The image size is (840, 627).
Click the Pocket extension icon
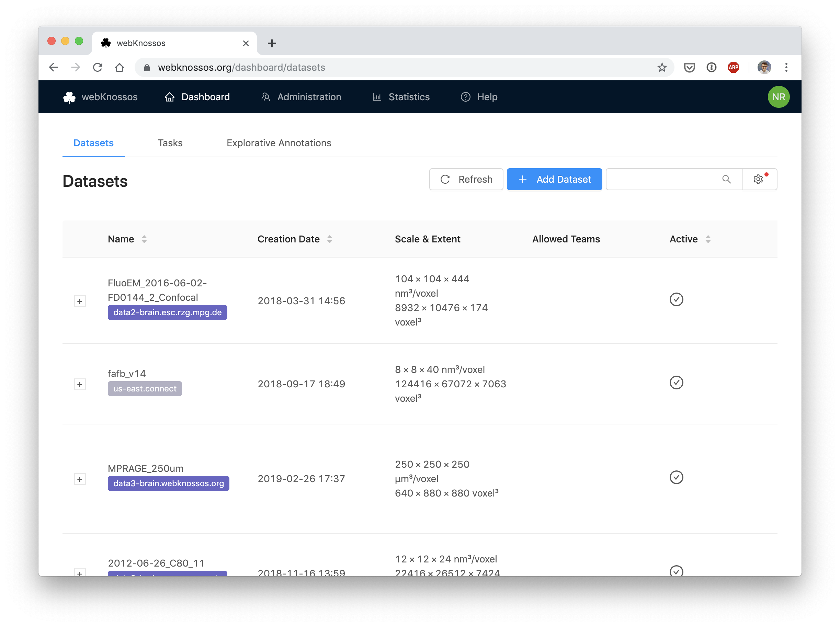coord(689,67)
